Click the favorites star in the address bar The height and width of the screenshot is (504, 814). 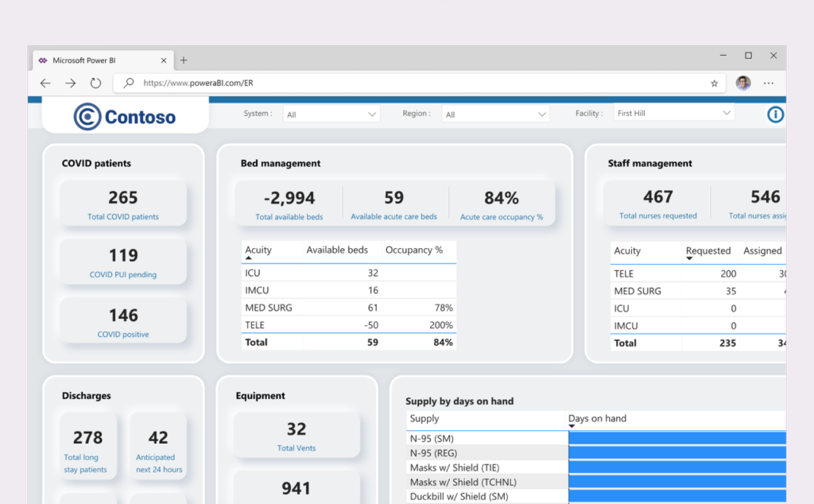pos(714,83)
